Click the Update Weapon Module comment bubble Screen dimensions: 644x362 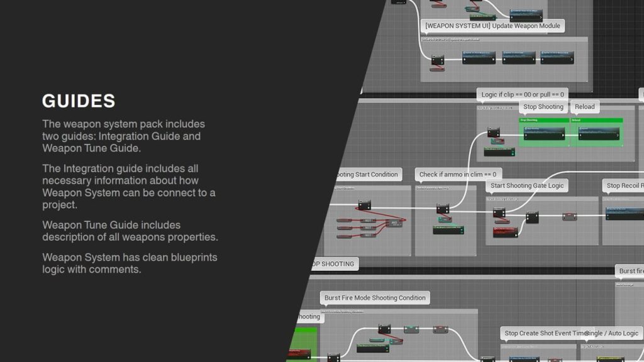(x=492, y=26)
